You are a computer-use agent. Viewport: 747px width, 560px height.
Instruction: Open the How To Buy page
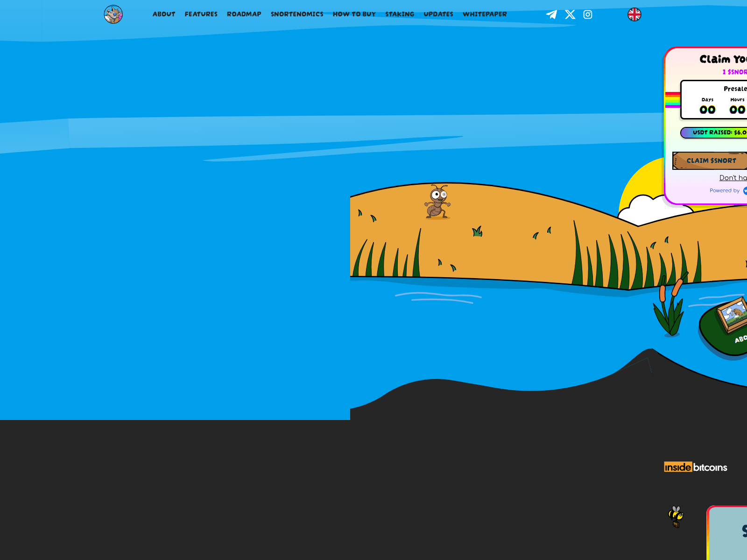coord(354,14)
